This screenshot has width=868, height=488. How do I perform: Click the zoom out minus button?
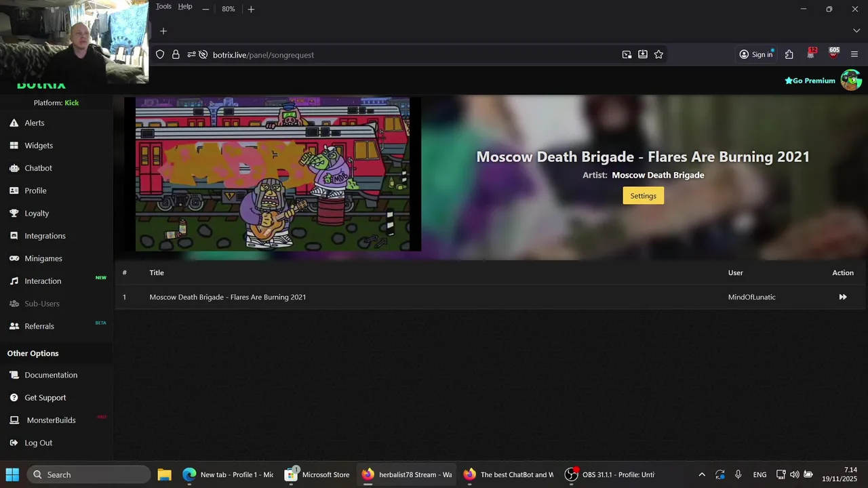coord(205,9)
